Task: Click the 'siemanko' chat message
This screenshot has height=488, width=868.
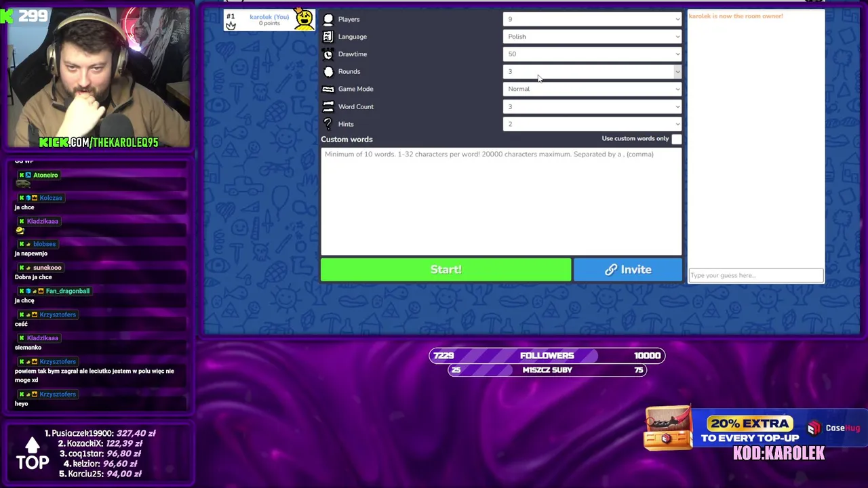Action: pyautogui.click(x=28, y=348)
